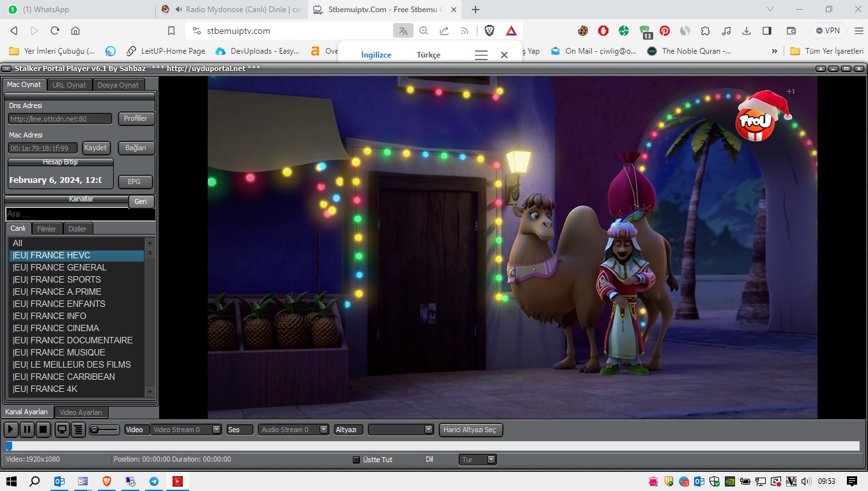868x491 pixels.
Task: Open the Brave Shields lion icon
Action: [x=490, y=31]
